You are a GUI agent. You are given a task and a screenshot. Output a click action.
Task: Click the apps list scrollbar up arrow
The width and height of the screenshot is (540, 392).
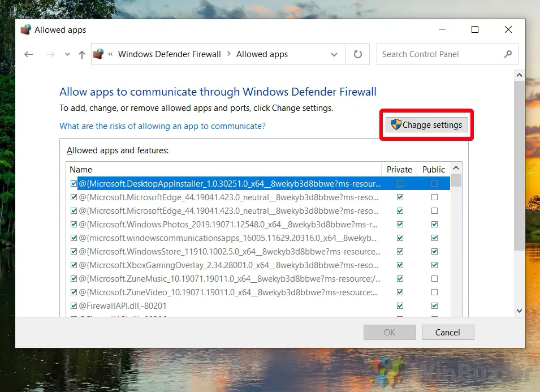coord(456,168)
